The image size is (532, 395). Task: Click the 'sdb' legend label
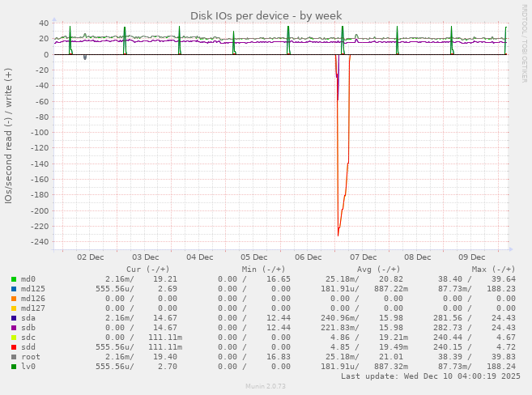(x=28, y=328)
